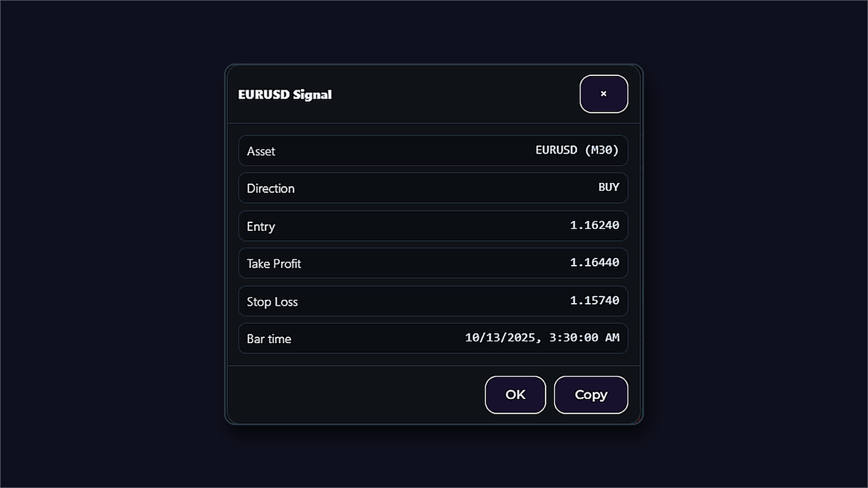Select the Asset row showing EURUSD (M30)
This screenshot has height=488, width=868.
[433, 151]
